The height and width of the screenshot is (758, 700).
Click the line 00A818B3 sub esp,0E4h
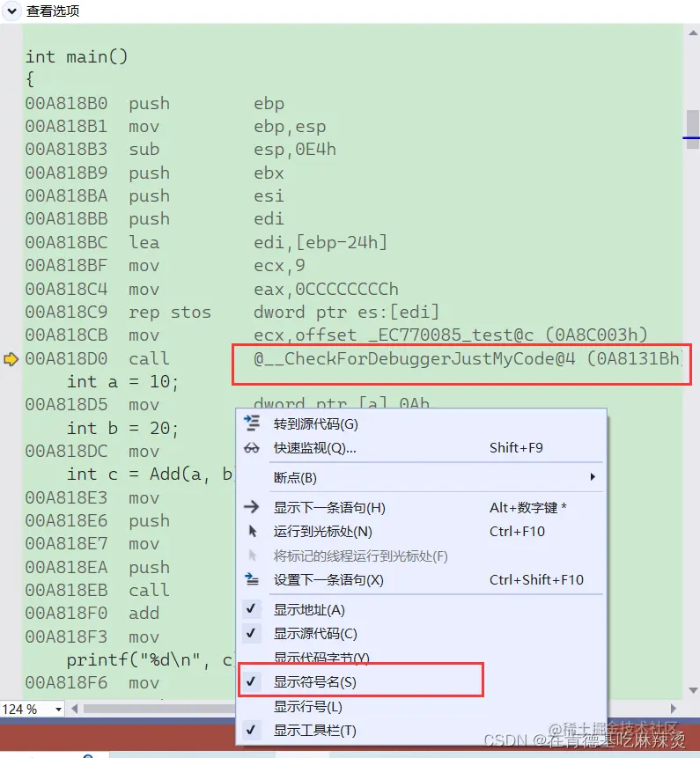(x=181, y=150)
